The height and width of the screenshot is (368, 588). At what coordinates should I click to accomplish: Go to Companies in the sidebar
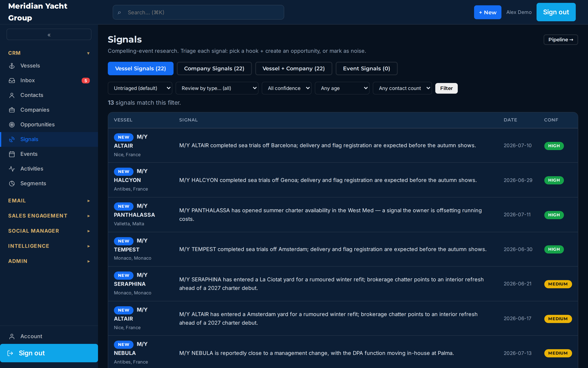[x=49, y=110]
